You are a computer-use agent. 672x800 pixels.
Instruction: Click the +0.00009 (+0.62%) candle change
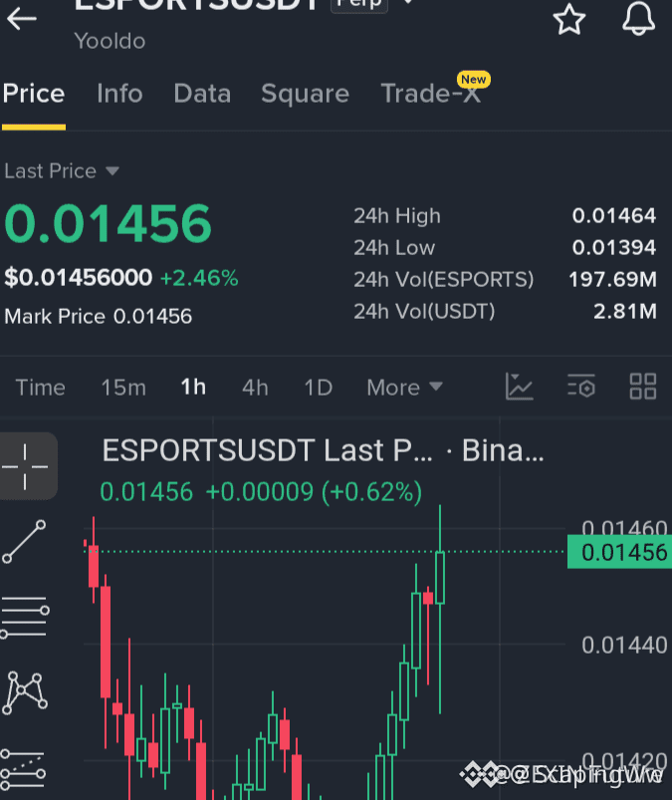coord(314,492)
